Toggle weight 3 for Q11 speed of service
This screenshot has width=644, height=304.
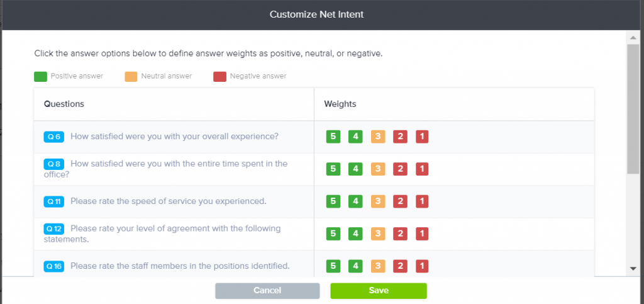[x=377, y=201]
